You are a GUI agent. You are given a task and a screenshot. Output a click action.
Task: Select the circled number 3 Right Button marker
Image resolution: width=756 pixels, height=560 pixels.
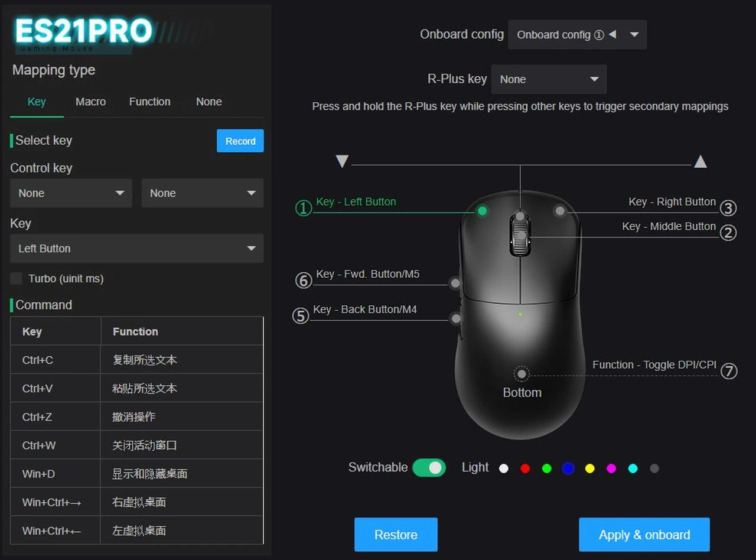click(x=728, y=208)
